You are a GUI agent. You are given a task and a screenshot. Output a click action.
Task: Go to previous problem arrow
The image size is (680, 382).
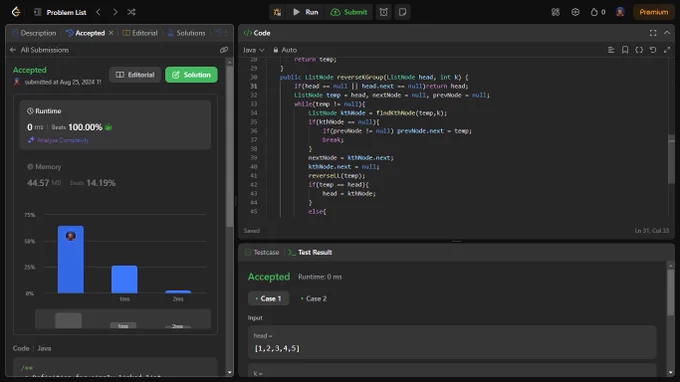98,12
